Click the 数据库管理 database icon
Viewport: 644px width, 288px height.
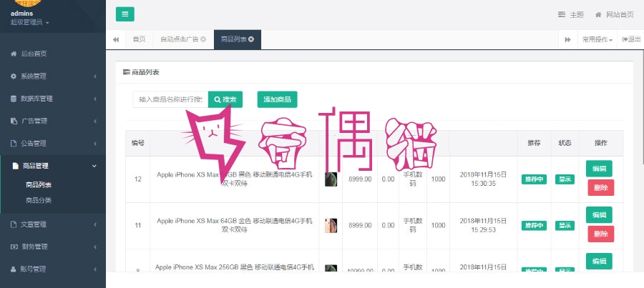click(x=13, y=99)
